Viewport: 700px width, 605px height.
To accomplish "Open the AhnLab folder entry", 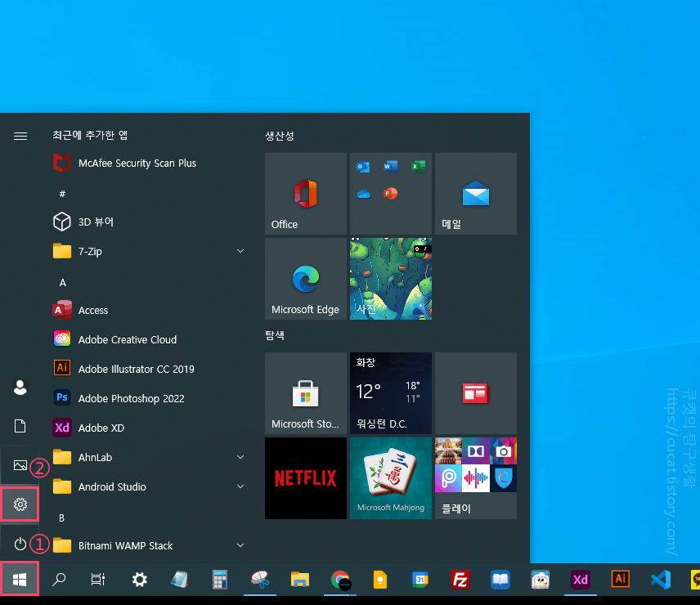I will [x=150, y=457].
